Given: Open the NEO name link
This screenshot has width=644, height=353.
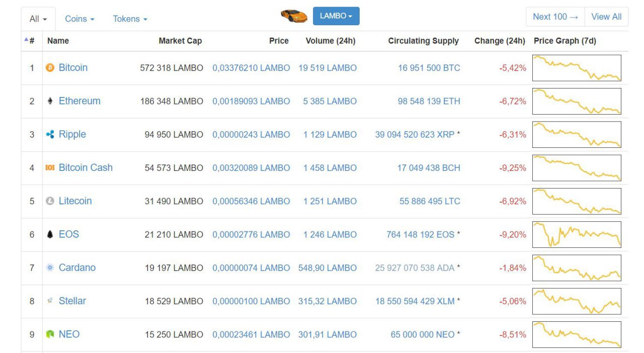Looking at the screenshot, I should (69, 334).
